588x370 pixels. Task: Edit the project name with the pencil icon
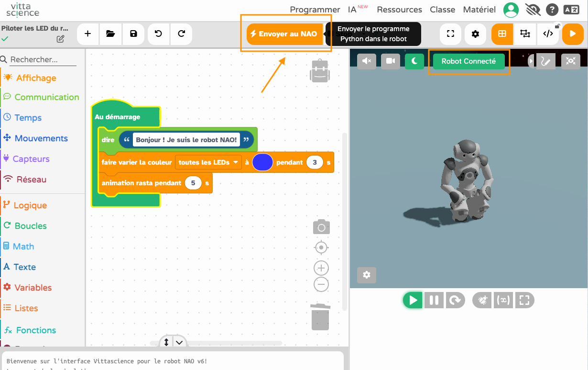pos(60,39)
